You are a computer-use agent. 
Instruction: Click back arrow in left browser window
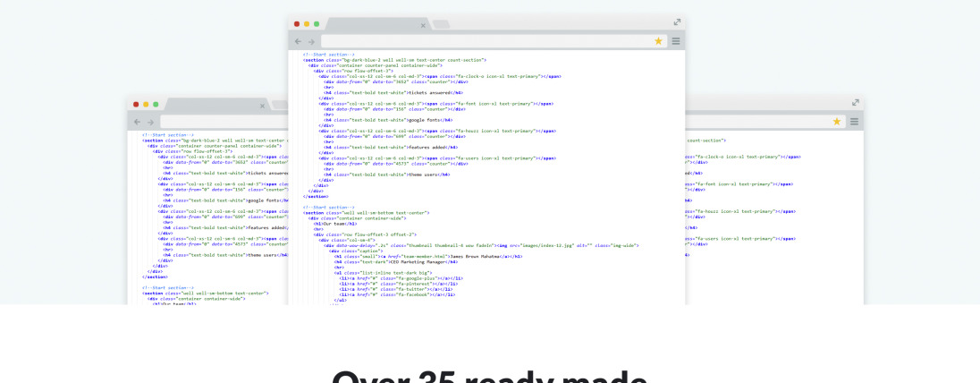tap(137, 121)
